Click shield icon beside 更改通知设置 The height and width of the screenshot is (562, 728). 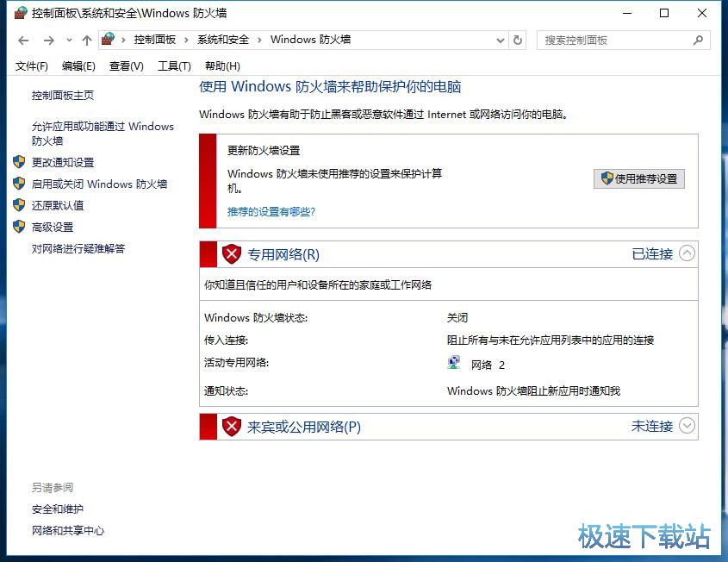19,162
